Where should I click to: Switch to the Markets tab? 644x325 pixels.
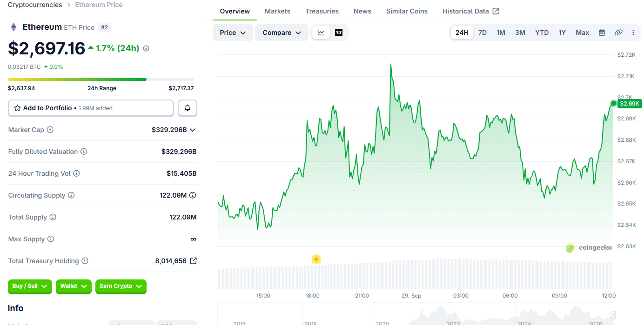tap(277, 11)
